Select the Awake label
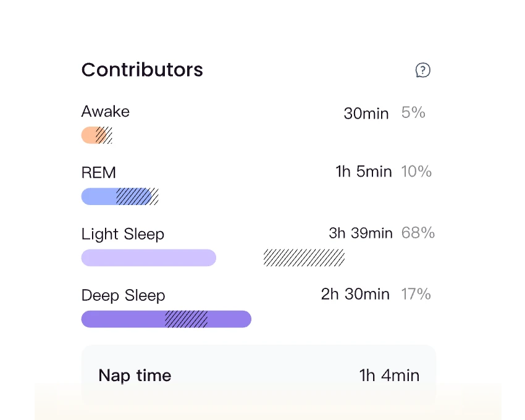 [x=106, y=112]
